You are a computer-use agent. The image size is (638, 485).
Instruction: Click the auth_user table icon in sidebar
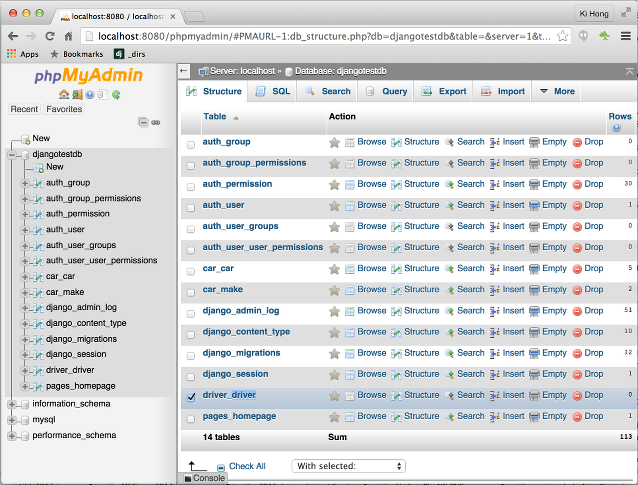pyautogui.click(x=38, y=230)
